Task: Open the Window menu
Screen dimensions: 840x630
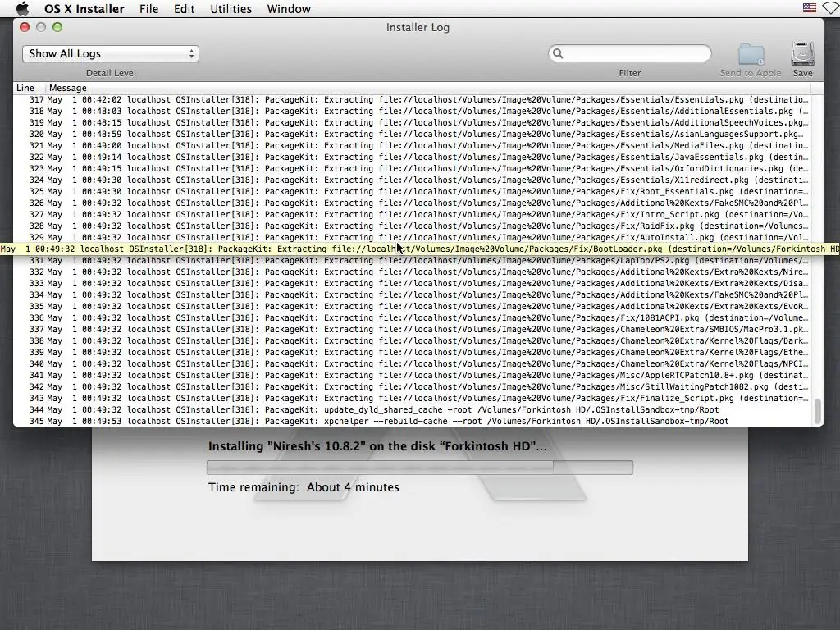Action: pyautogui.click(x=289, y=9)
